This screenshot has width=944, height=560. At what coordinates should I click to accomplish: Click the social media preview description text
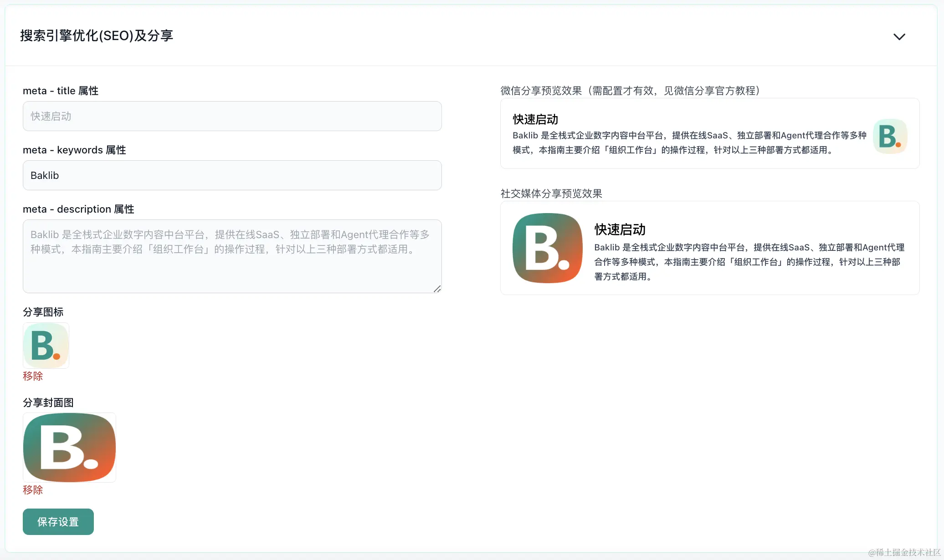click(749, 262)
